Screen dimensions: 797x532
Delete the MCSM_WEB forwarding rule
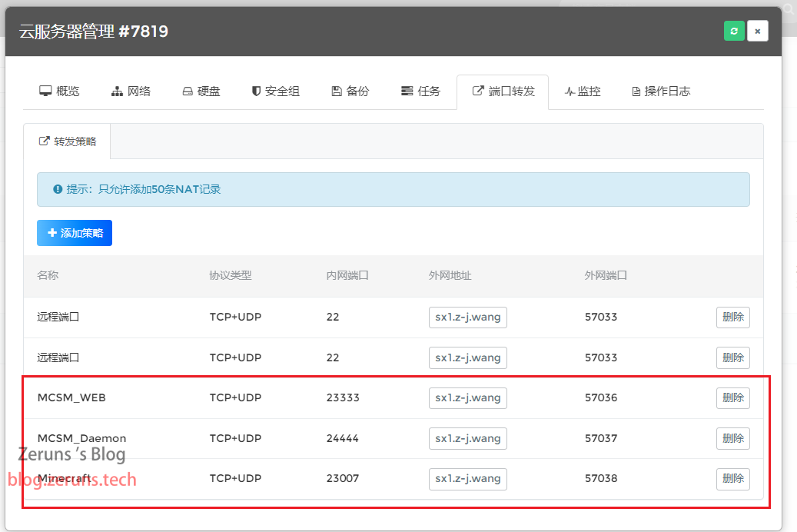coord(733,397)
